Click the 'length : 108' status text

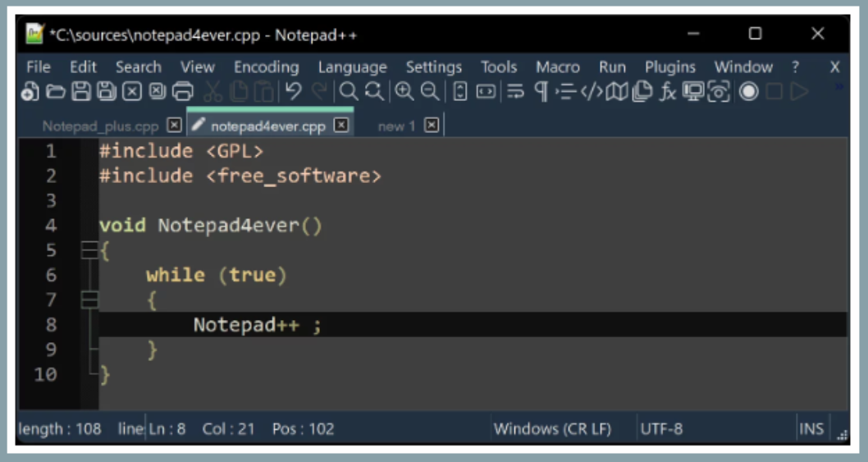pyautogui.click(x=60, y=428)
